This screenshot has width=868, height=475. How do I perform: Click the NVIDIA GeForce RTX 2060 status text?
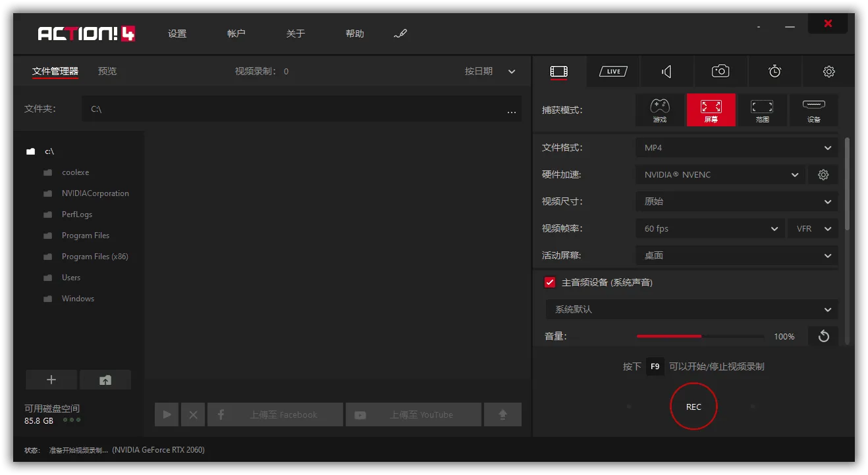(158, 450)
